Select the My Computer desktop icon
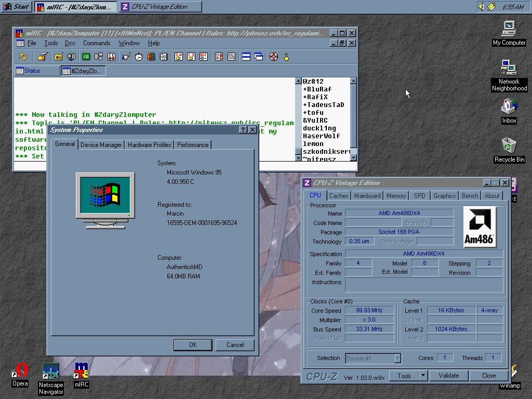Image resolution: width=532 pixels, height=399 pixels. (x=509, y=33)
